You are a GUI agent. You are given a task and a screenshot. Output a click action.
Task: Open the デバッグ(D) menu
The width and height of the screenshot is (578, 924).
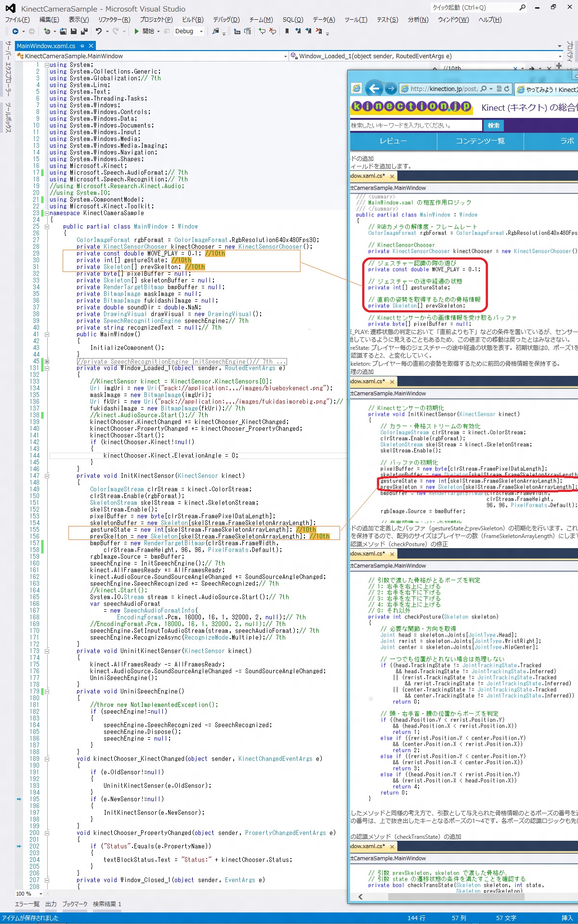tap(226, 20)
